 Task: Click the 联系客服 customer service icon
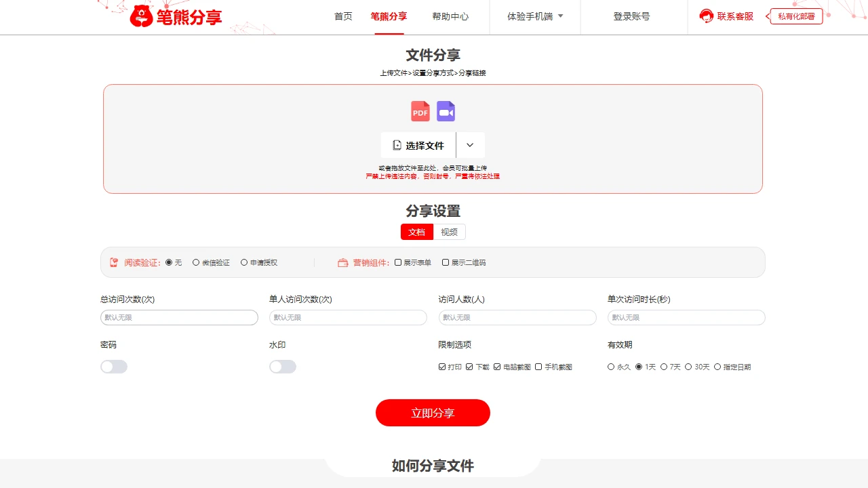tap(706, 16)
